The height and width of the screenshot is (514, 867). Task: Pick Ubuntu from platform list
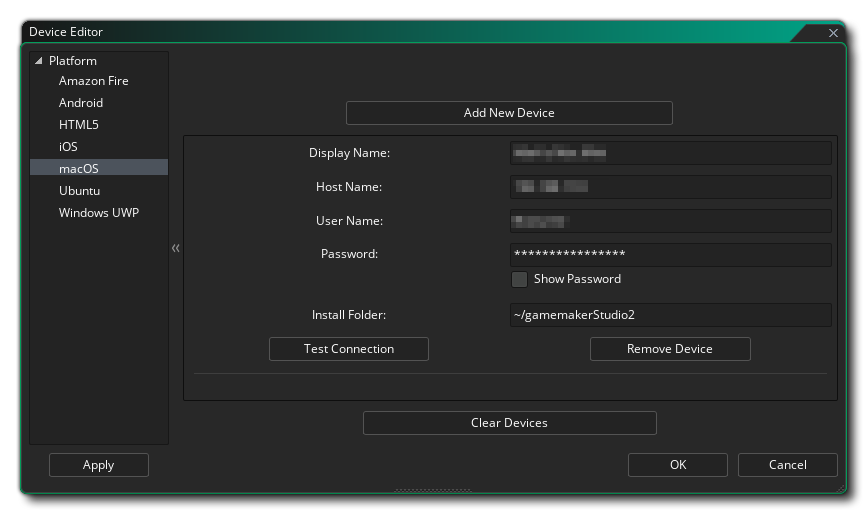click(x=79, y=191)
